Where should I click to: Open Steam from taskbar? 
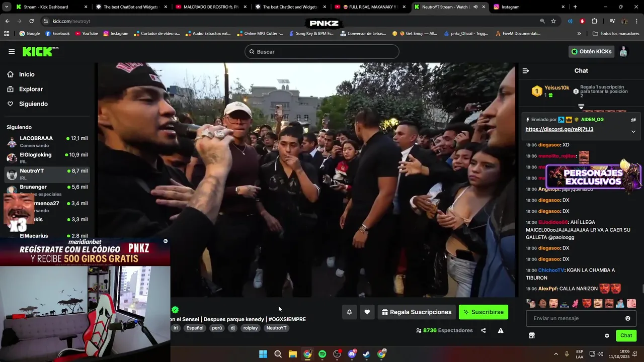pos(366,354)
